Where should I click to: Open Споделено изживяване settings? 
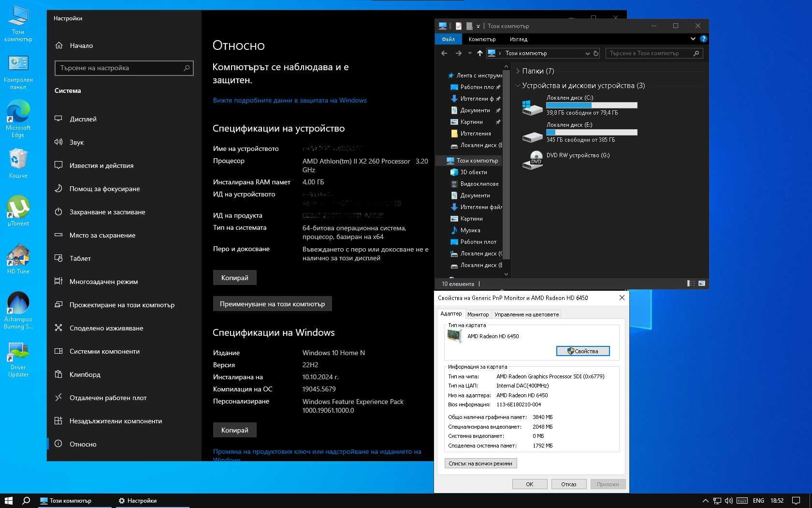point(124,328)
